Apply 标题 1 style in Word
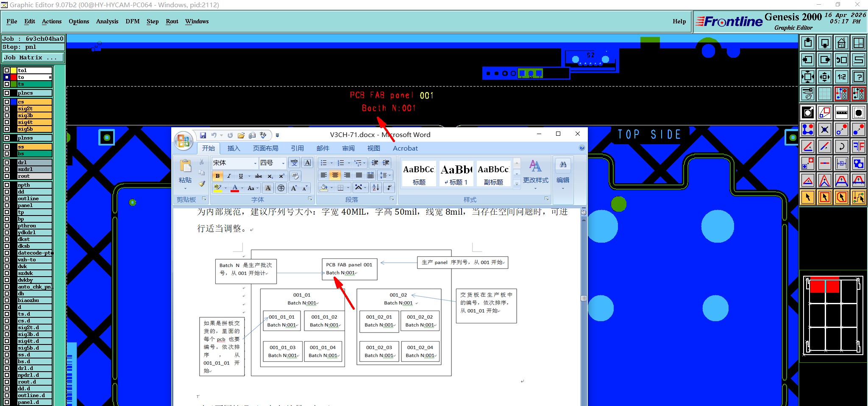 (x=456, y=174)
